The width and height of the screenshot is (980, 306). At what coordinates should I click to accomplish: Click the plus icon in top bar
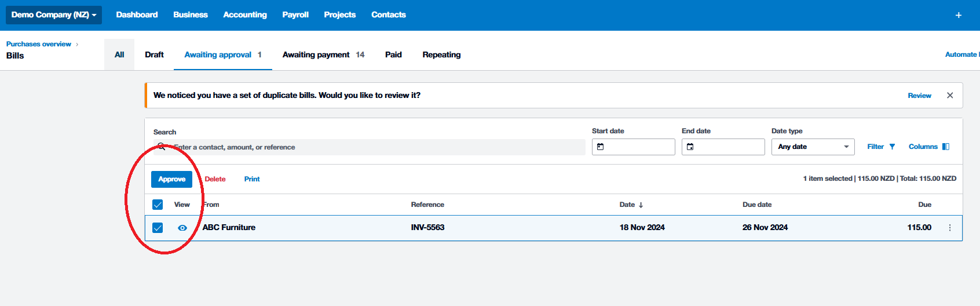tap(958, 15)
